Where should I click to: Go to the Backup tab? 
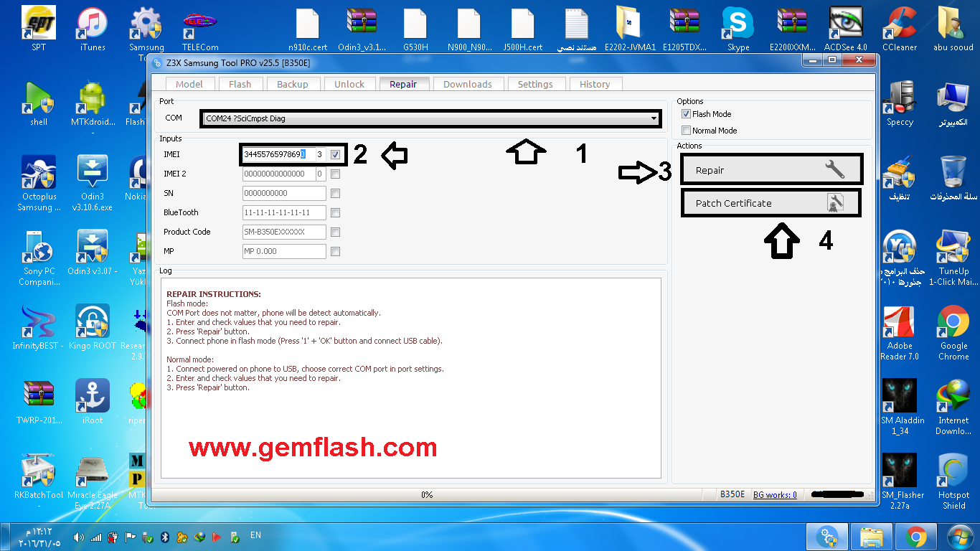[x=293, y=84]
